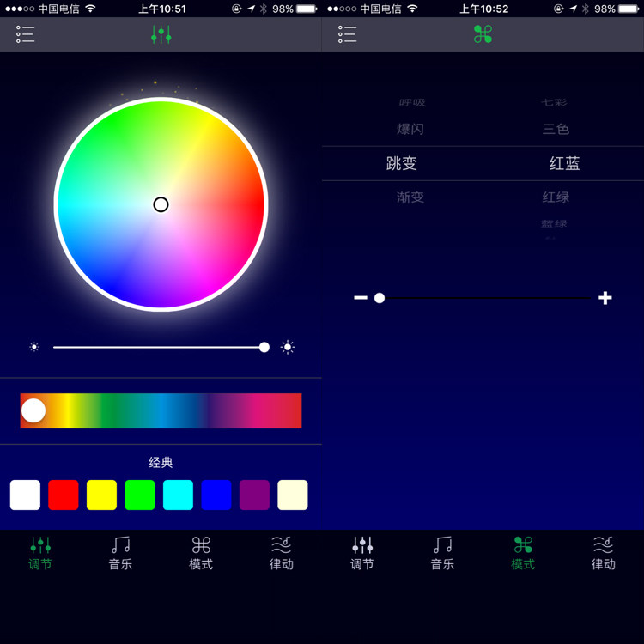Screen dimensions: 644x644
Task: Tap Bluetooth icon in left status bar
Action: [x=264, y=9]
